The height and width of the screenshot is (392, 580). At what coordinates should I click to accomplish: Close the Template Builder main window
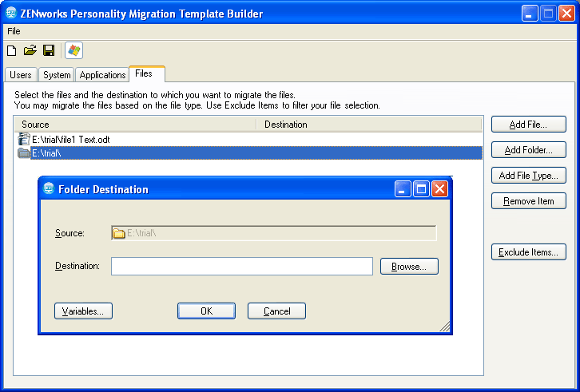click(x=566, y=14)
